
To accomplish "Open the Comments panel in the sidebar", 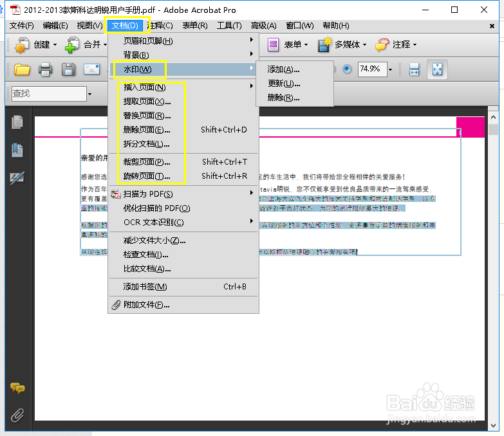I will [17, 388].
